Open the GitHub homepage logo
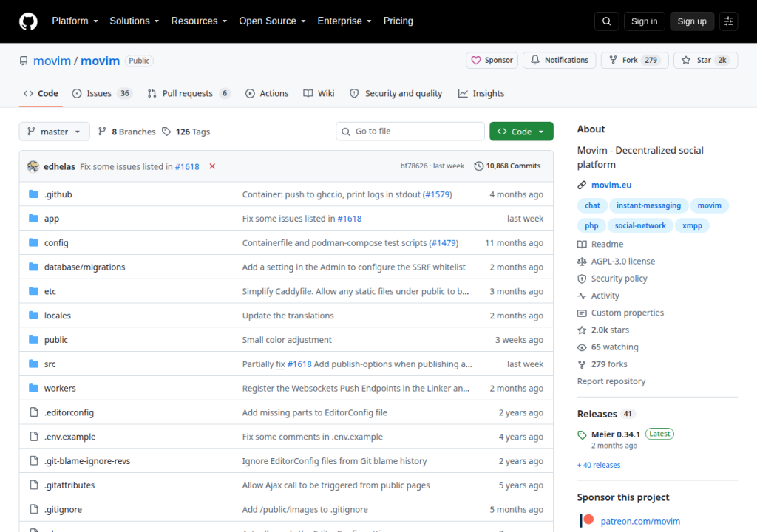Viewport: 757px width, 532px height. point(28,21)
